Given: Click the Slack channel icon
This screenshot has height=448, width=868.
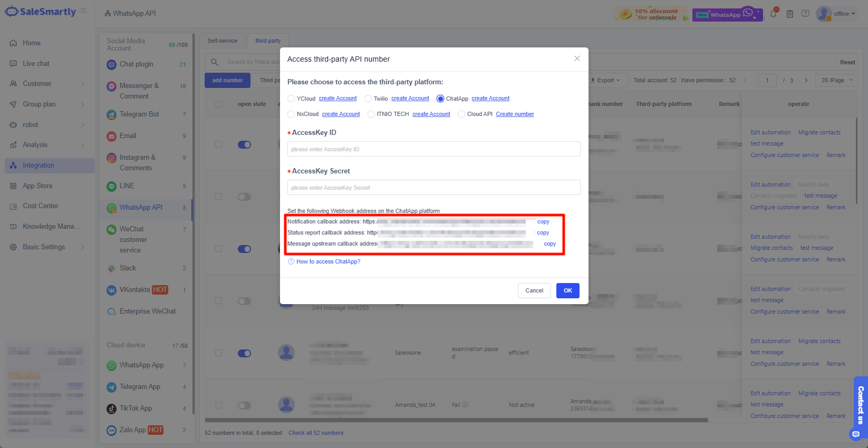Looking at the screenshot, I should pos(111,268).
